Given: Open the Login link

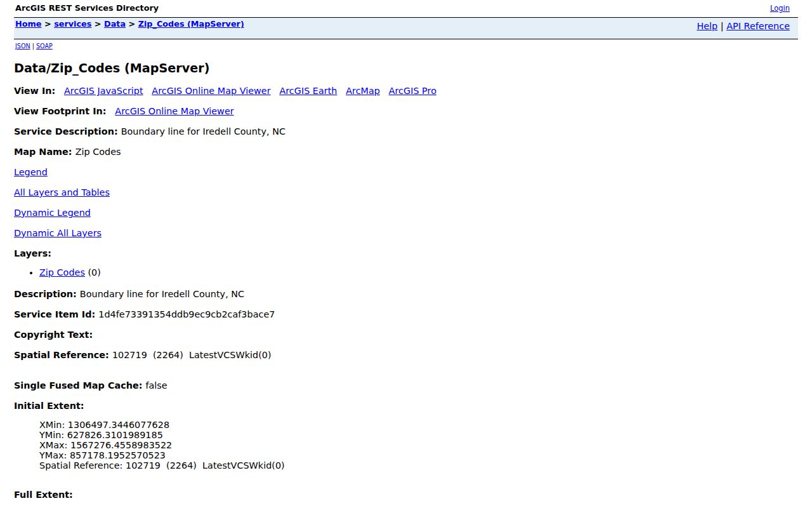Looking at the screenshot, I should 780,8.
